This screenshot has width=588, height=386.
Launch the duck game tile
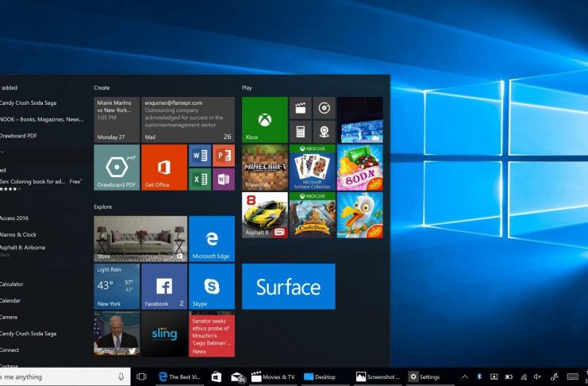[x=360, y=215]
